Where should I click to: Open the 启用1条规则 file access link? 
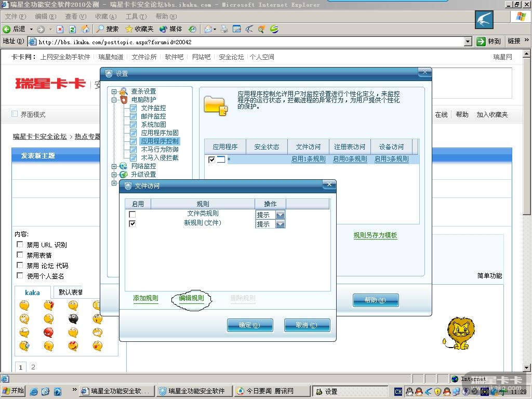pos(309,159)
